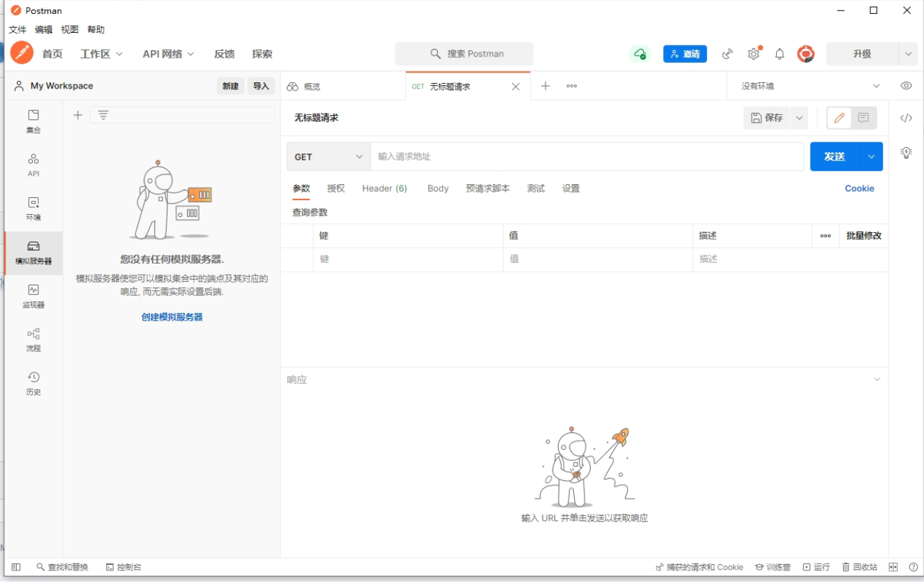Screen dimensions: 924x583
Task: Select the 授权 tab
Action: tap(336, 188)
